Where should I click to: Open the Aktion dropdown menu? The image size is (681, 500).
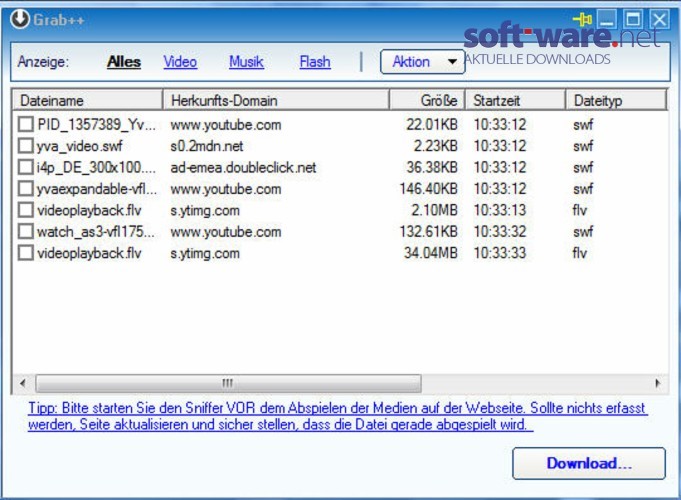pos(423,62)
